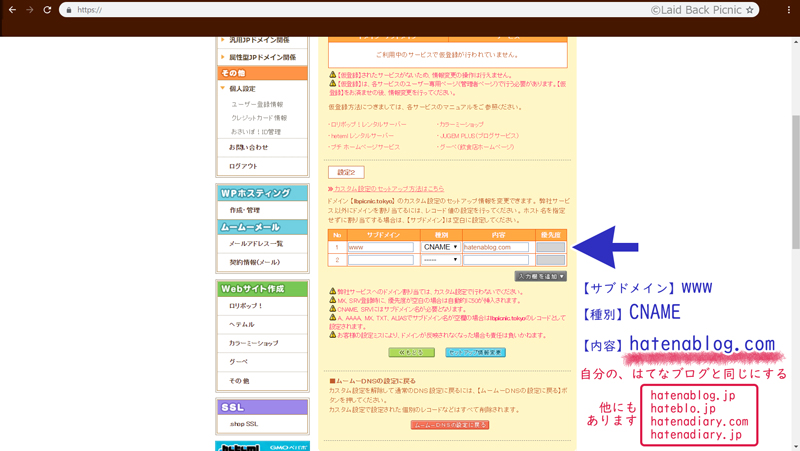Open heteml レンタルサーバー manual link

(361, 136)
